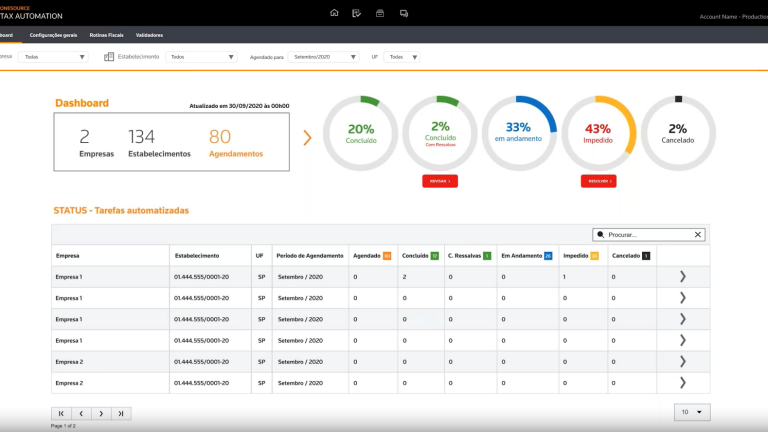Click the red RESOLVER button
This screenshot has height=432, width=768.
pos(599,181)
